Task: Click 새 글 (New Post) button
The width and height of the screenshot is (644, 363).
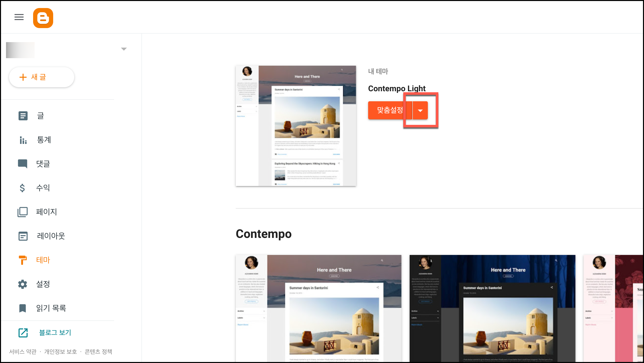Action: tap(42, 77)
